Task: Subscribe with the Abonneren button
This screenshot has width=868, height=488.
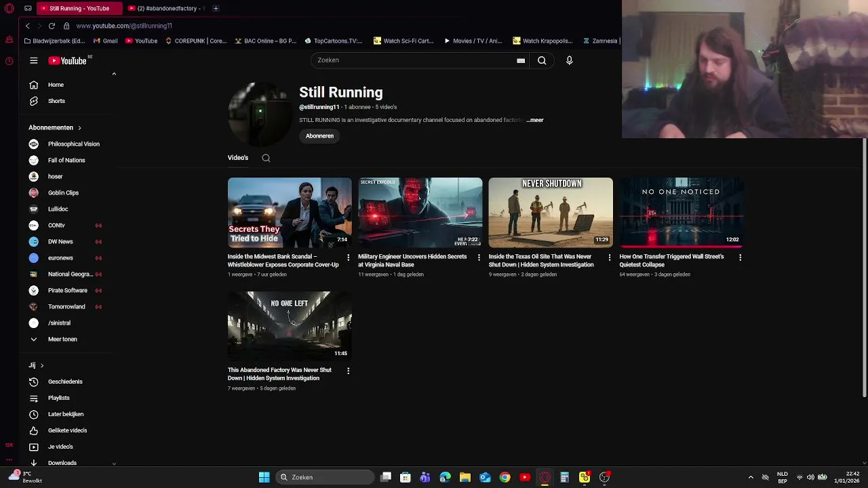Action: tap(319, 136)
